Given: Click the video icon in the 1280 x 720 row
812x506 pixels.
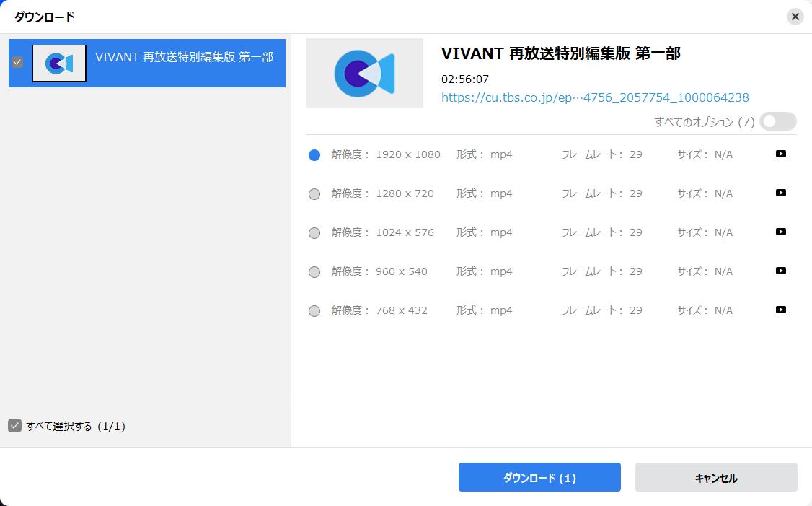Looking at the screenshot, I should coord(781,193).
